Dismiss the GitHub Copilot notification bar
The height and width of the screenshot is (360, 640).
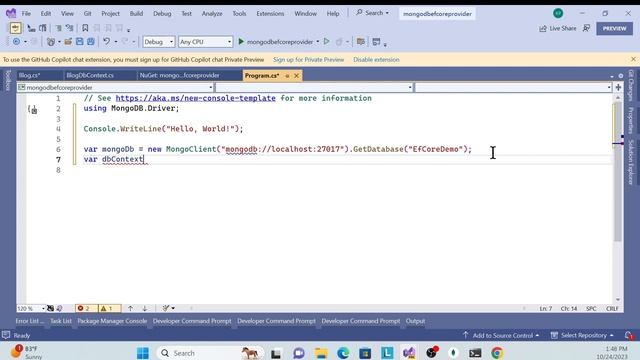[633, 59]
